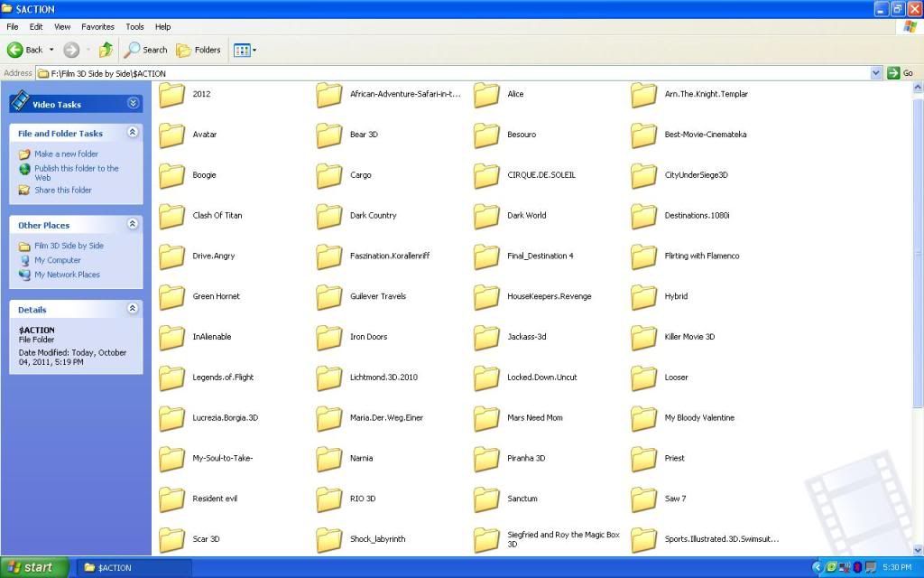Collapse the Details panel
Screen dimensions: 924x578
[x=133, y=308]
